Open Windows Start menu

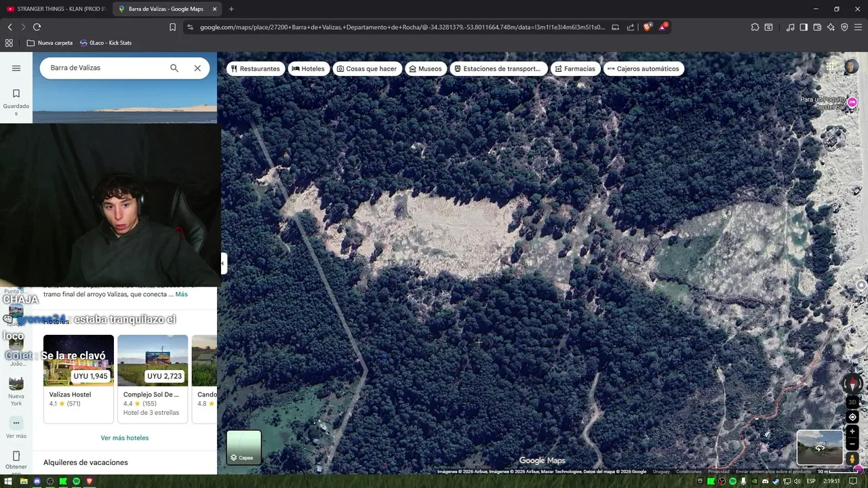tap(9, 481)
